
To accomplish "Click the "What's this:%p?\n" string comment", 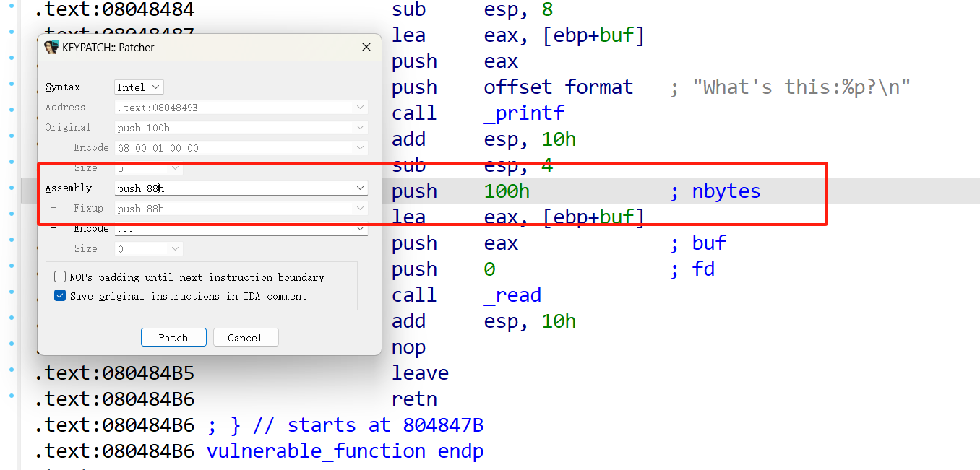I will click(801, 87).
